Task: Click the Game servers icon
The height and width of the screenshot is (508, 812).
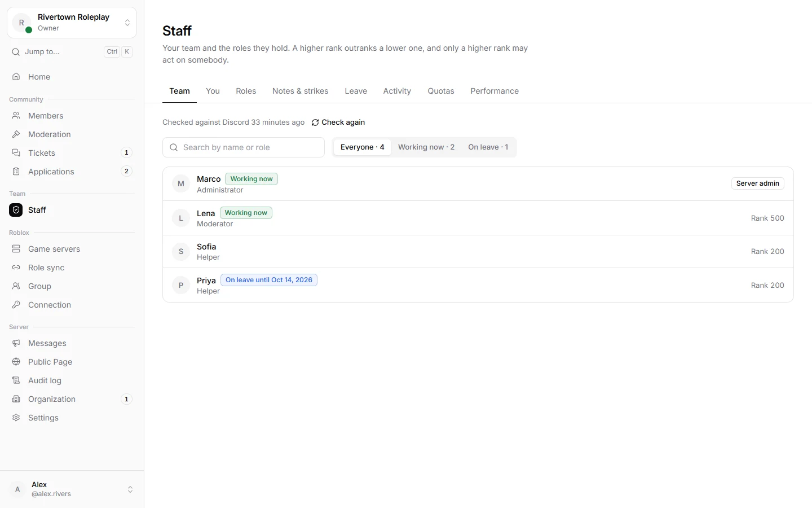Action: click(x=16, y=249)
